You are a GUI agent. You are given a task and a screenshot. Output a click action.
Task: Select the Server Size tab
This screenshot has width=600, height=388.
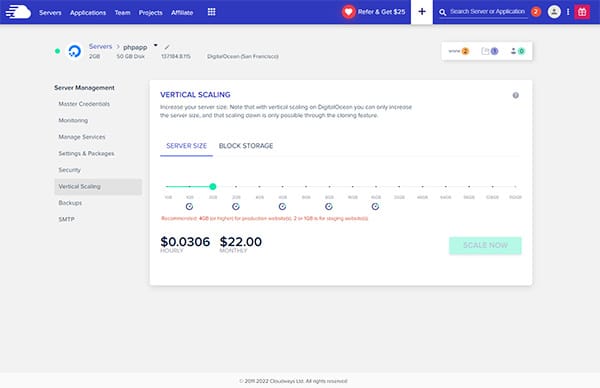coord(186,146)
